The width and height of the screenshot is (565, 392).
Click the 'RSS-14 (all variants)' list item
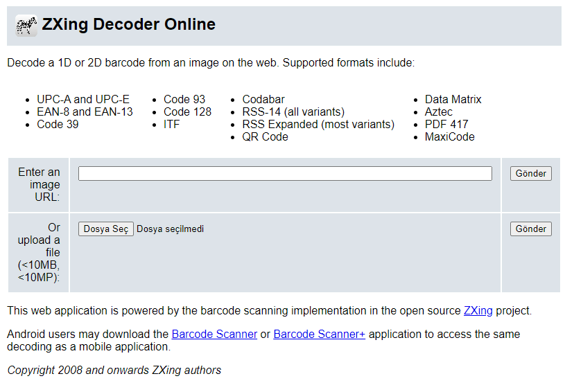293,112
